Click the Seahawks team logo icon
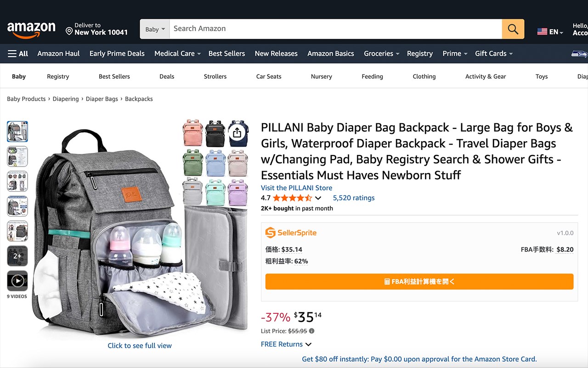Screen dimensions: 588x368 [579, 54]
